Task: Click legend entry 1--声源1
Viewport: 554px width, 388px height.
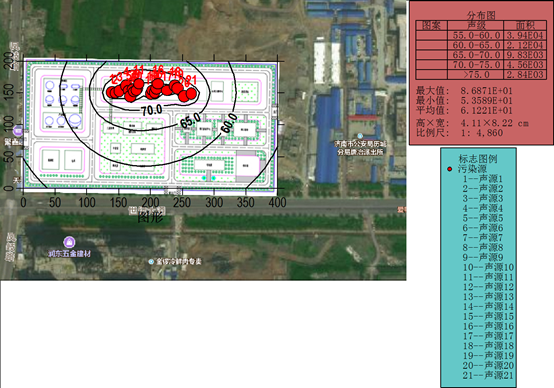Action: [483, 179]
